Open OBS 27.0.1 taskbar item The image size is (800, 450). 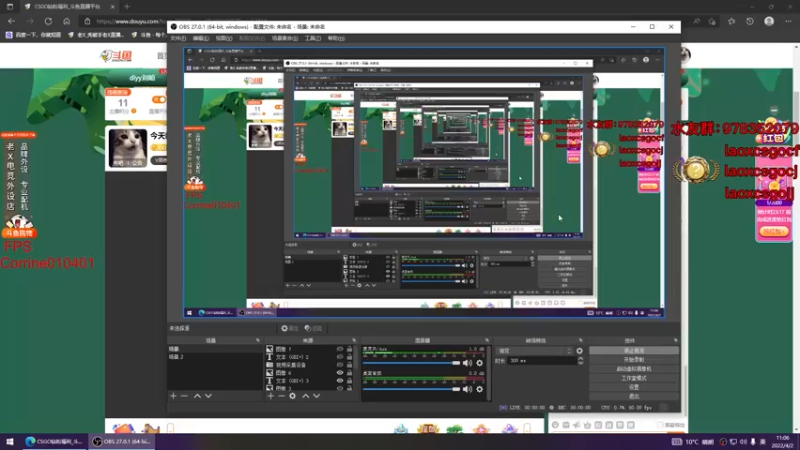click(x=122, y=441)
